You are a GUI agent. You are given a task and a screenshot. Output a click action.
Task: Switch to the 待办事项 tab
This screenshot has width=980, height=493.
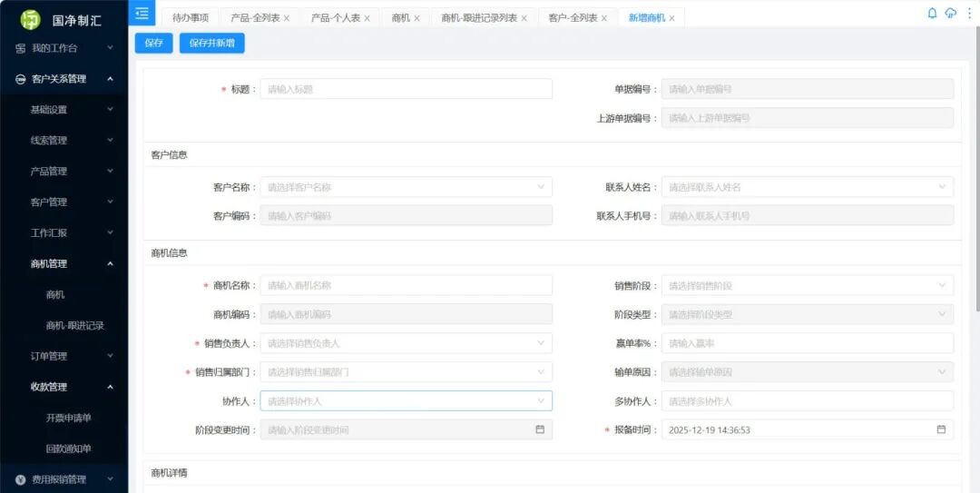191,18
